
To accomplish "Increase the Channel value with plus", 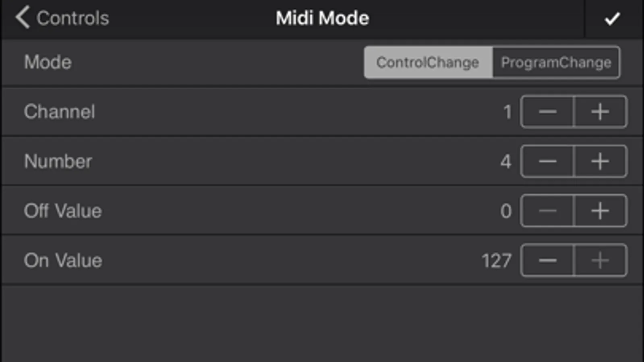I will 600,112.
